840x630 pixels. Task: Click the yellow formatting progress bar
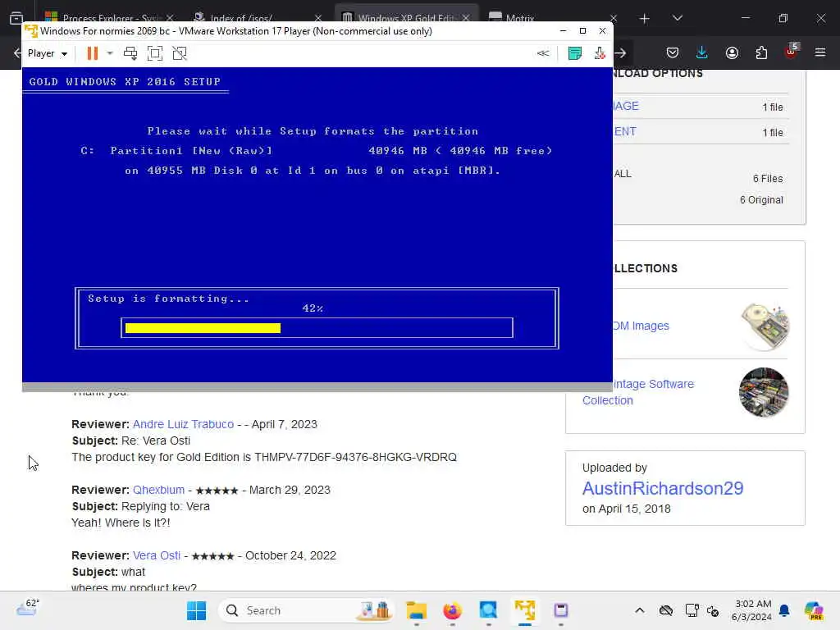pos(203,328)
